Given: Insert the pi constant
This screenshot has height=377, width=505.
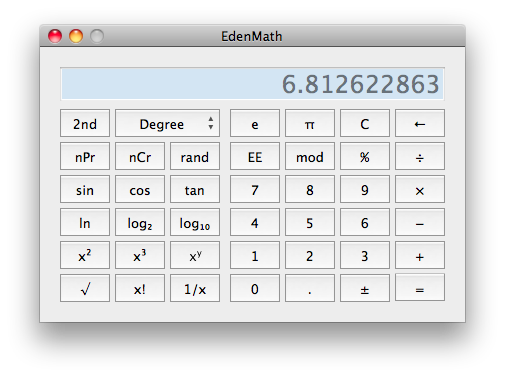Looking at the screenshot, I should (x=310, y=123).
